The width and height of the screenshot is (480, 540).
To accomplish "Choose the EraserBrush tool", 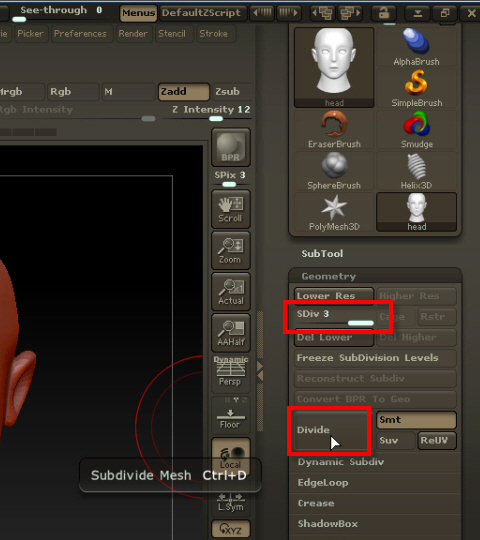I will point(334,129).
